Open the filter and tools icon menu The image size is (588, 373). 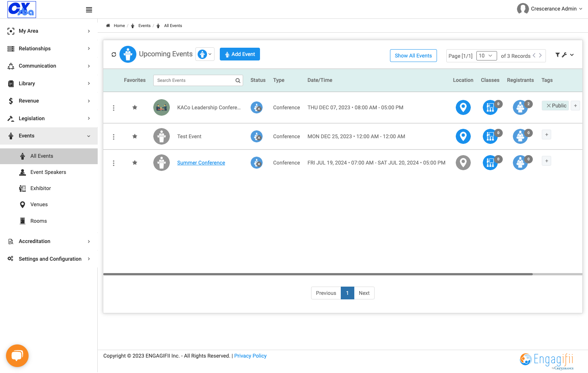point(564,55)
